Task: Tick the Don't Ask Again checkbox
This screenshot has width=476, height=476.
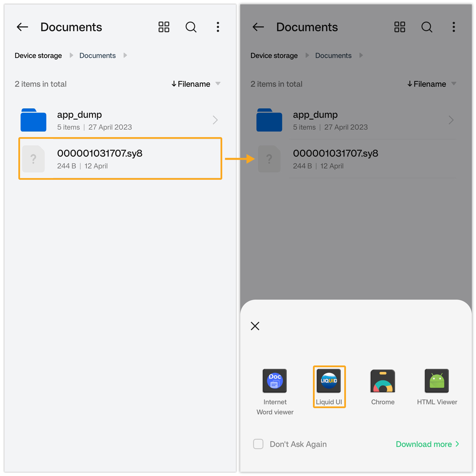Action: pyautogui.click(x=258, y=444)
